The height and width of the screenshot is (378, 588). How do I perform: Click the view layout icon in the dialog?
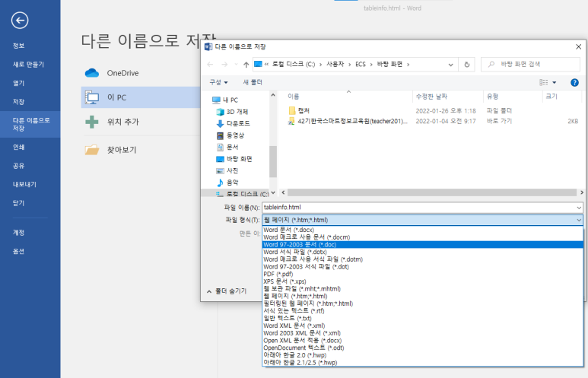(x=543, y=82)
